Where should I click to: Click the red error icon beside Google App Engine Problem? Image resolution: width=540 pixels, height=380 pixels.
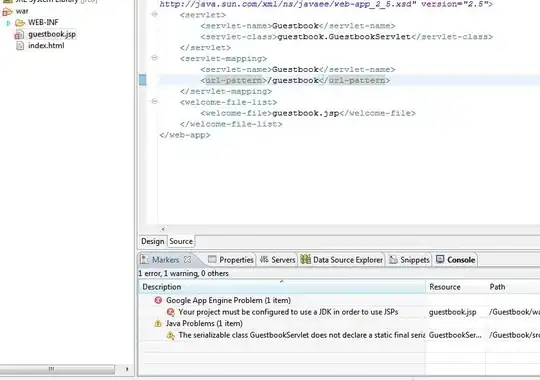coord(158,300)
